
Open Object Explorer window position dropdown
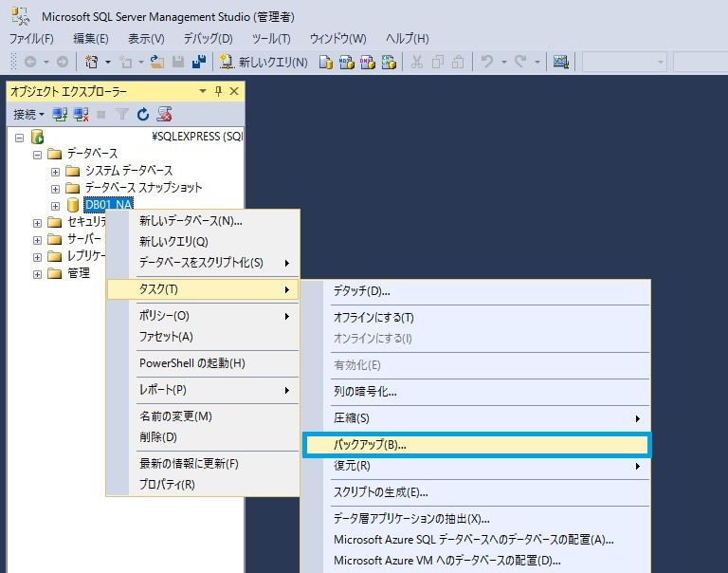click(203, 91)
